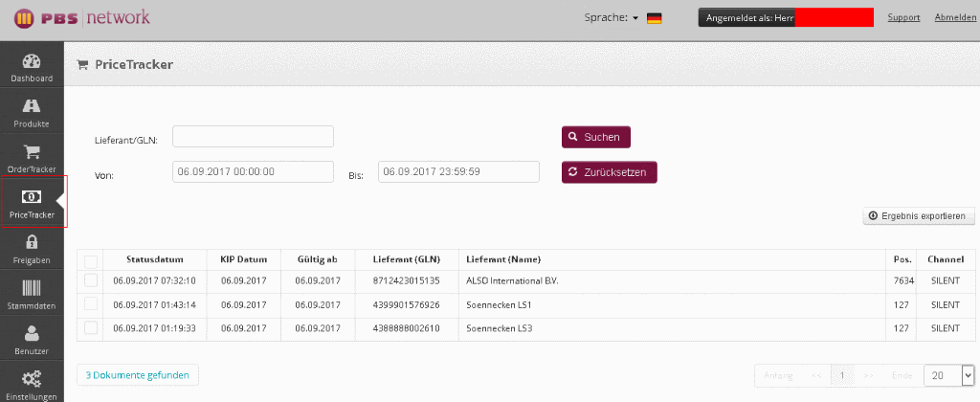Toggle the select-all checkbox in table header
Screen dimensions: 980x402
click(x=91, y=260)
